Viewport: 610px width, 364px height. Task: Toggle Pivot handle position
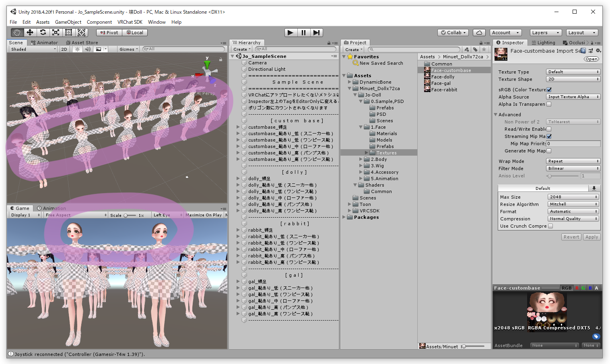click(x=109, y=33)
